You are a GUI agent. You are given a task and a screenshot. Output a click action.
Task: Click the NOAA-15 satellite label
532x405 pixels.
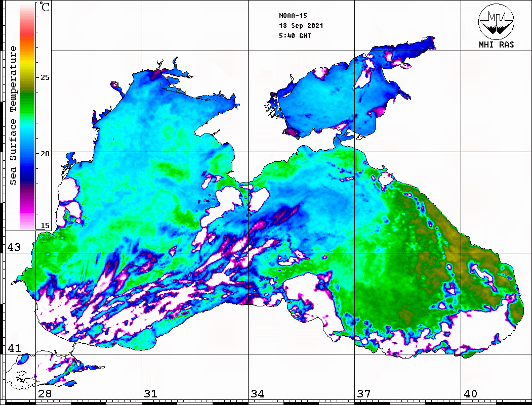coord(293,15)
